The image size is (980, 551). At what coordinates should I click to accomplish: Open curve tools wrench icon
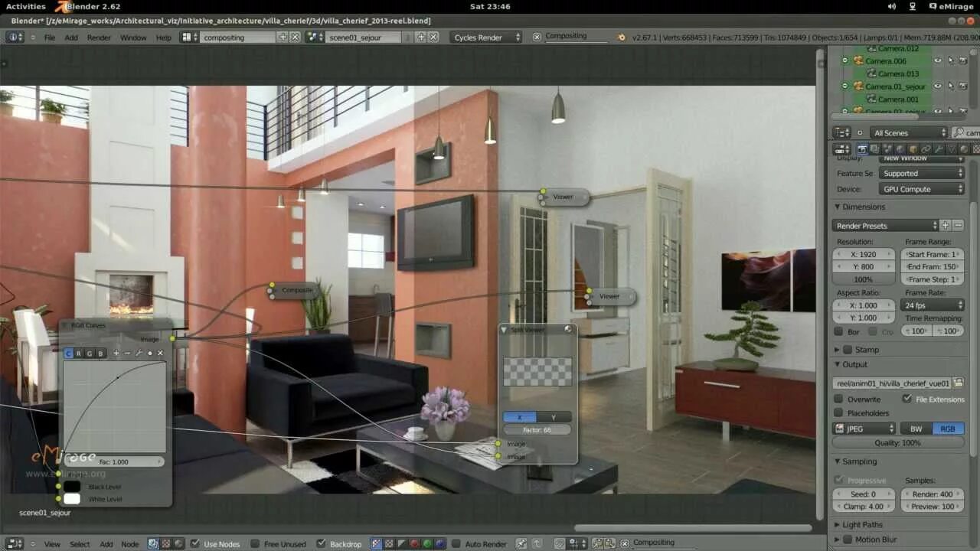point(139,353)
